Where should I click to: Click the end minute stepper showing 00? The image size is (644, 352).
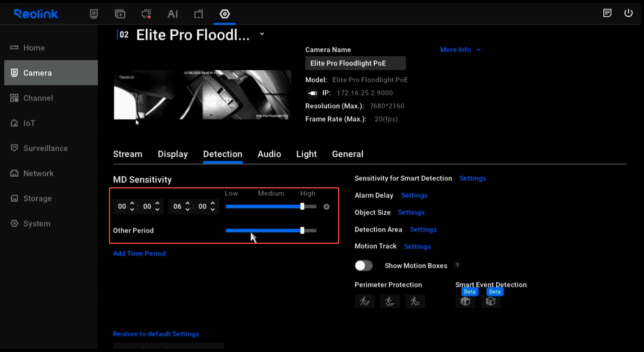(207, 206)
